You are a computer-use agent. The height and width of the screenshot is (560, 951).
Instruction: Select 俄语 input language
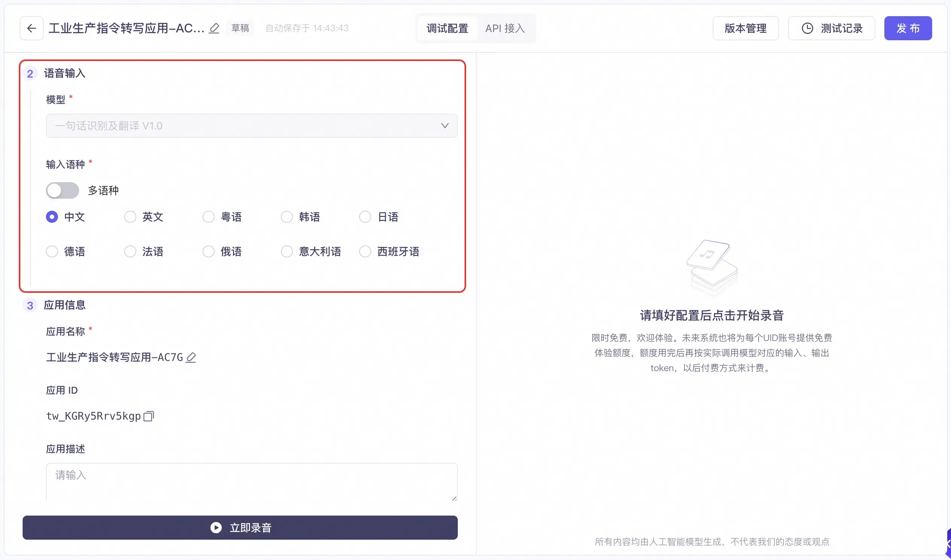pyautogui.click(x=209, y=252)
